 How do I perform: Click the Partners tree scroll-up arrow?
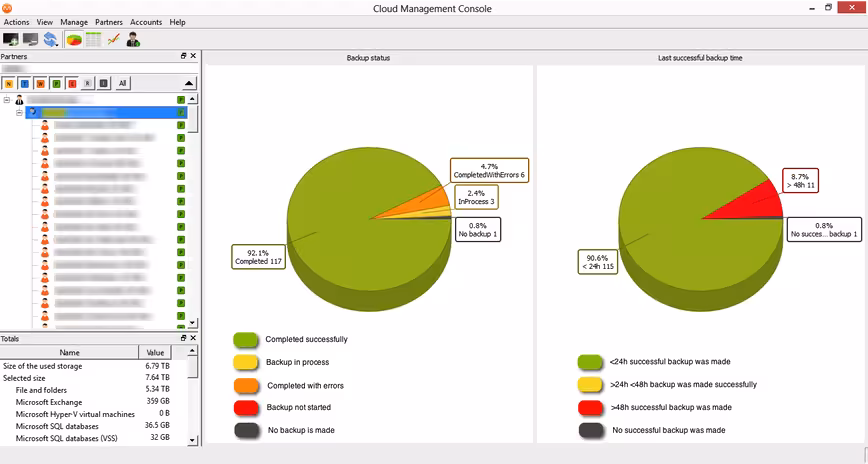coord(192,99)
